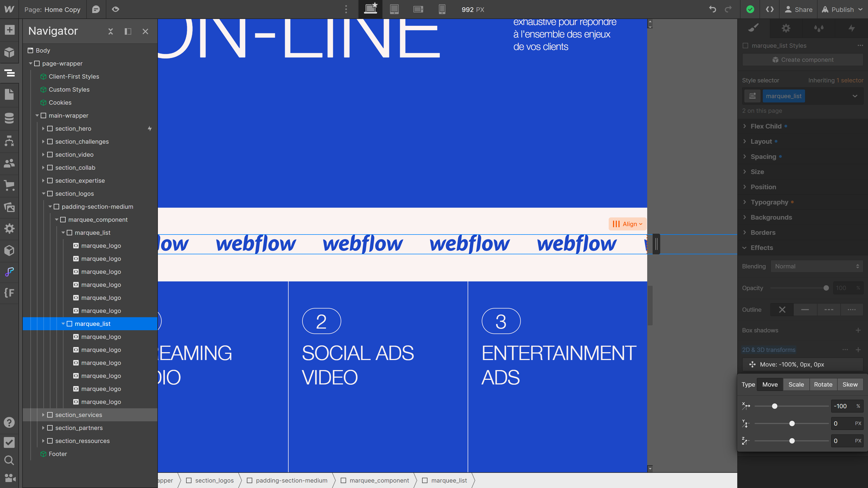Viewport: 868px width, 488px height.
Task: Select the marquee_list tree item
Action: click(x=92, y=323)
